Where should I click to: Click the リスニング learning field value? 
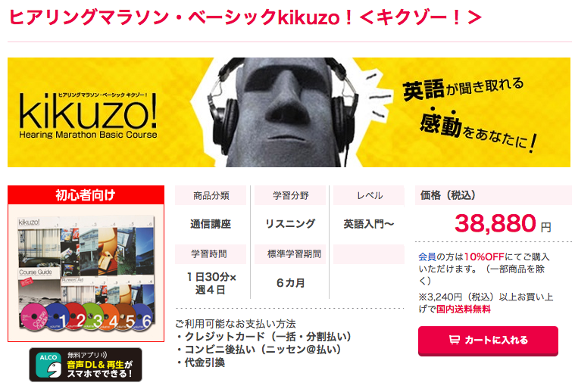click(x=290, y=224)
